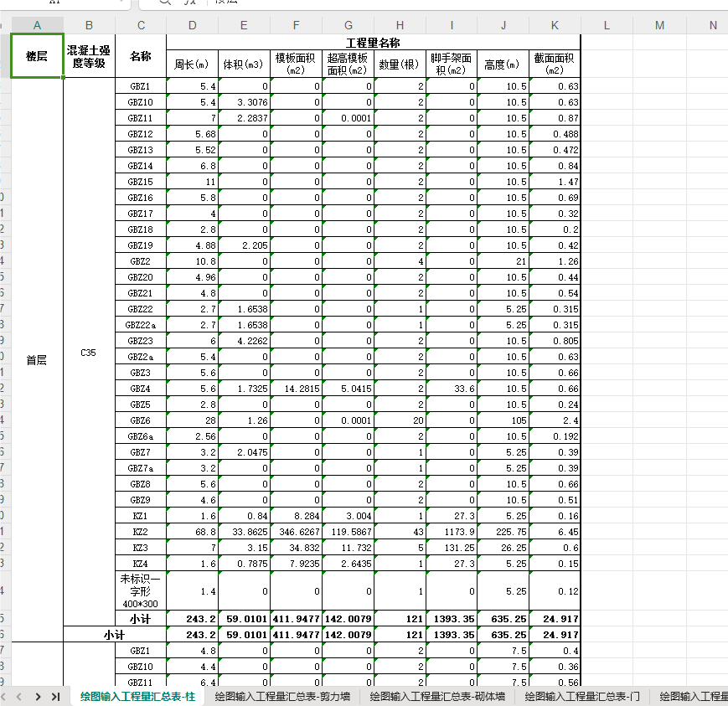Screen dimensions: 728x706
Task: Jump to the last sheet tab
Action: coord(56,696)
